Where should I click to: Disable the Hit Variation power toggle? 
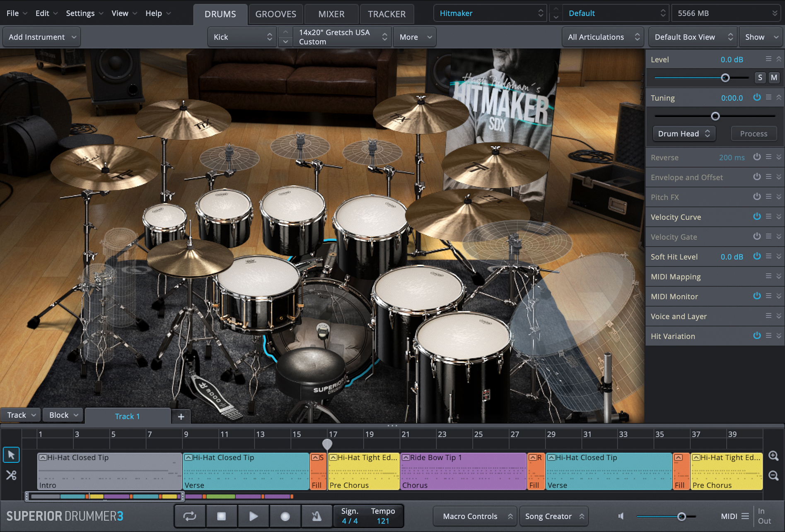point(757,336)
